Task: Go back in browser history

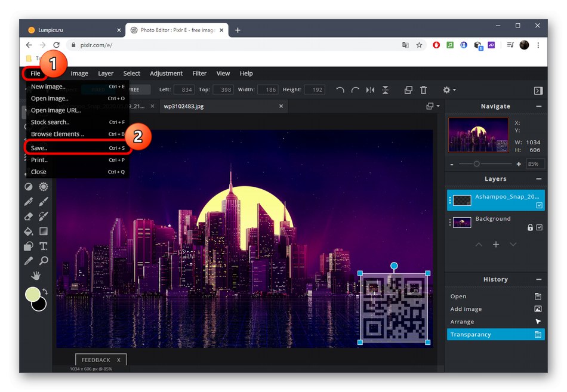Action: 29,45
